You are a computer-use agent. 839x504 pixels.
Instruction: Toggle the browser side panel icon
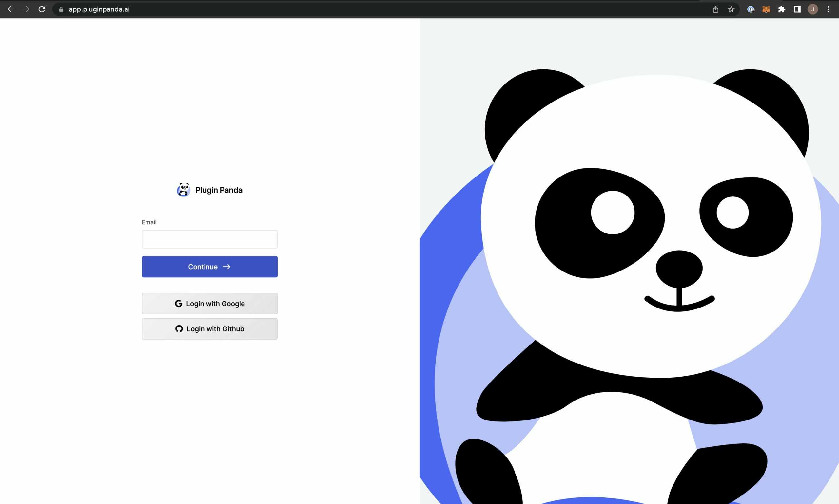point(797,9)
